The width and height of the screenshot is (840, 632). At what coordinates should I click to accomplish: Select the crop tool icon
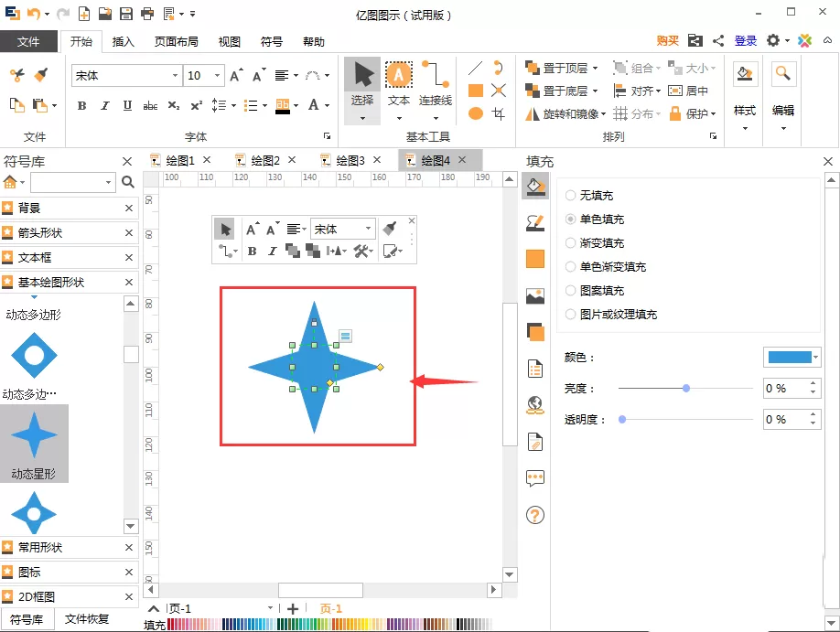coord(498,113)
